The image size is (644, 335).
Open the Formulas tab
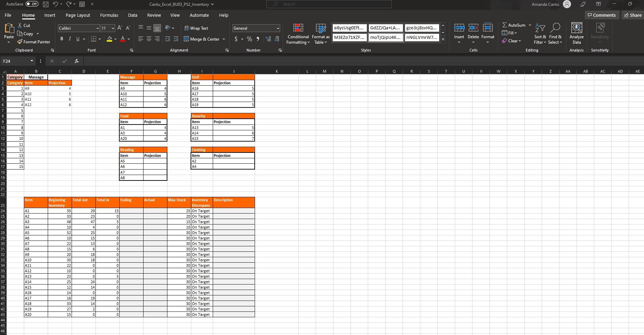pos(109,15)
